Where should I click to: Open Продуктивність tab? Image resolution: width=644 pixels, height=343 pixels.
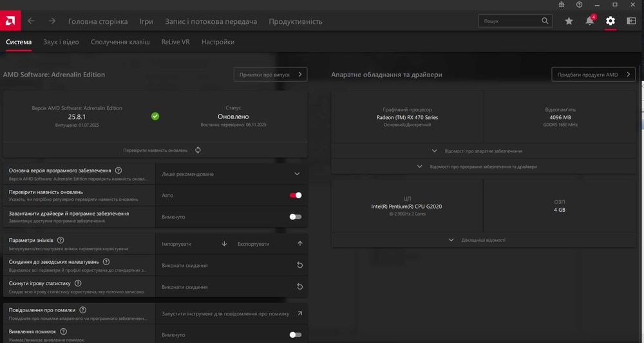296,21
